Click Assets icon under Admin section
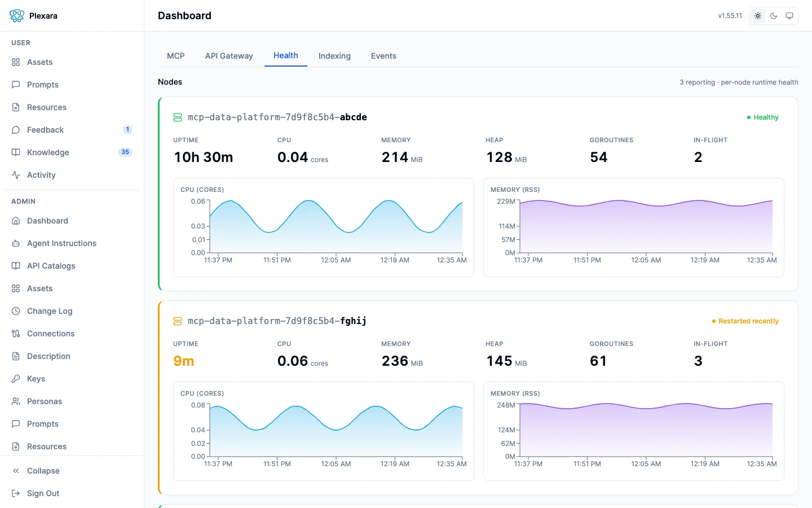Screen dimensions: 812x508 click(16, 288)
